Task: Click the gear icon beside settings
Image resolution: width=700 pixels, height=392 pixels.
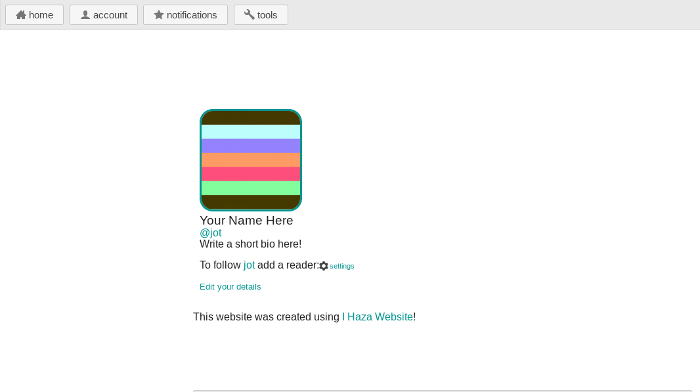Action: (x=324, y=266)
